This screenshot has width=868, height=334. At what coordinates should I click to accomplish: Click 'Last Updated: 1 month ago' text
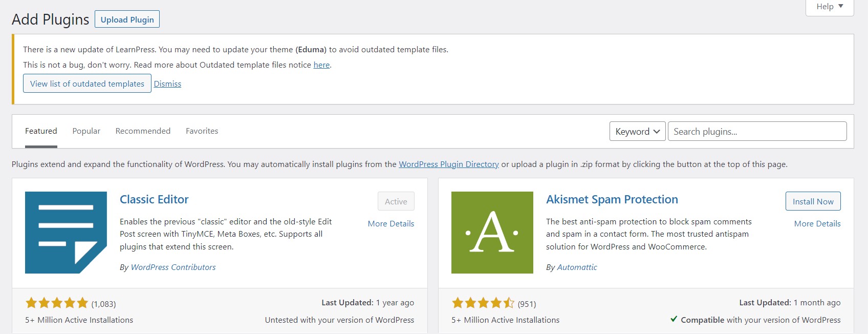790,303
